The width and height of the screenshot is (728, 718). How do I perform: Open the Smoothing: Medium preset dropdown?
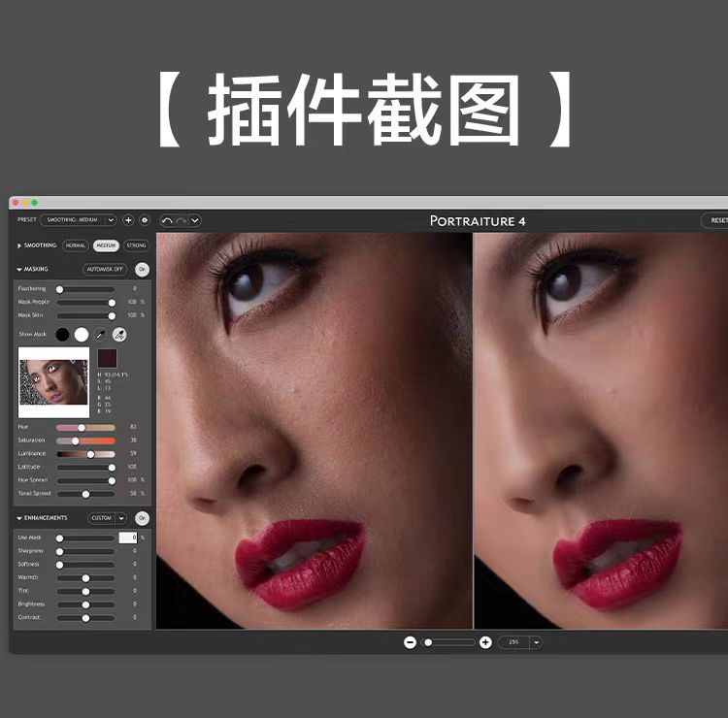78,220
